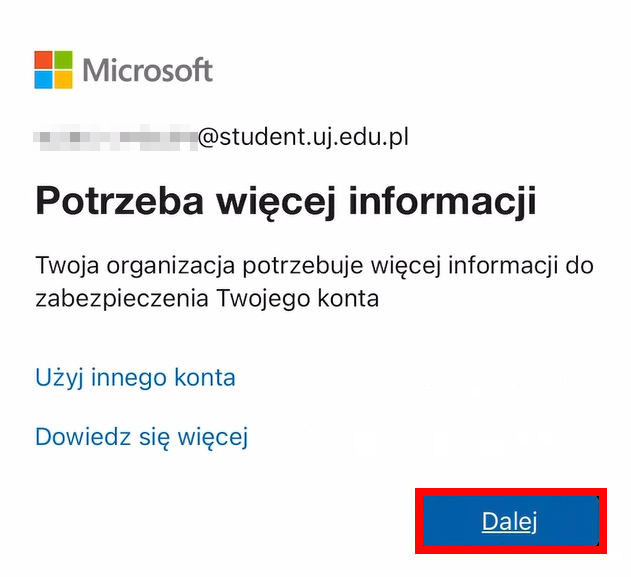Image resolution: width=631 pixels, height=577 pixels.
Task: Select the @student.uj.edu.pl email domain
Action: pos(303,137)
